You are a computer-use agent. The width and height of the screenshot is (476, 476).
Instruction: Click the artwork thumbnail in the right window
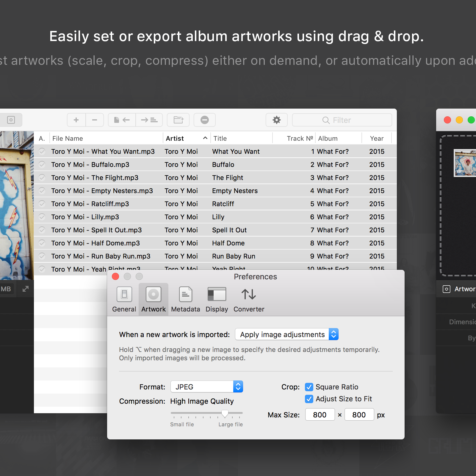465,163
